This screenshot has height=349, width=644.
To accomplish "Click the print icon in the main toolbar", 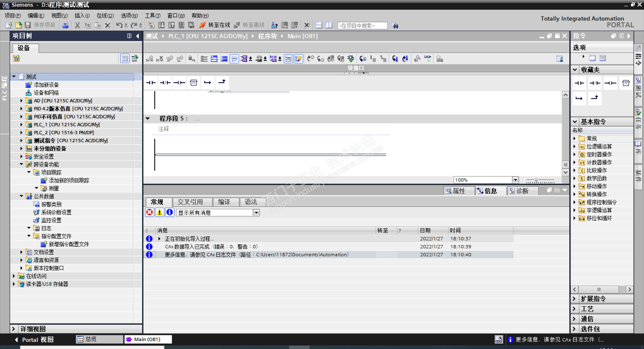I will click(65, 25).
